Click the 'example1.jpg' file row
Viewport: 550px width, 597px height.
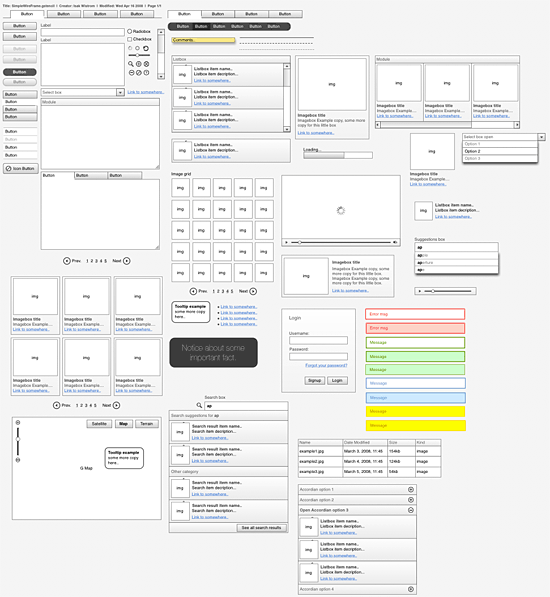[x=370, y=451]
